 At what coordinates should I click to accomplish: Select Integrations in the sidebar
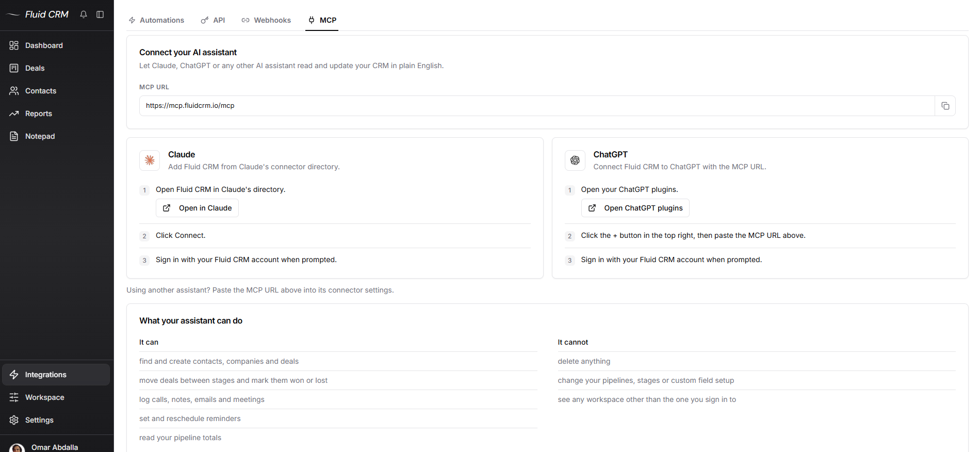[x=56, y=375]
